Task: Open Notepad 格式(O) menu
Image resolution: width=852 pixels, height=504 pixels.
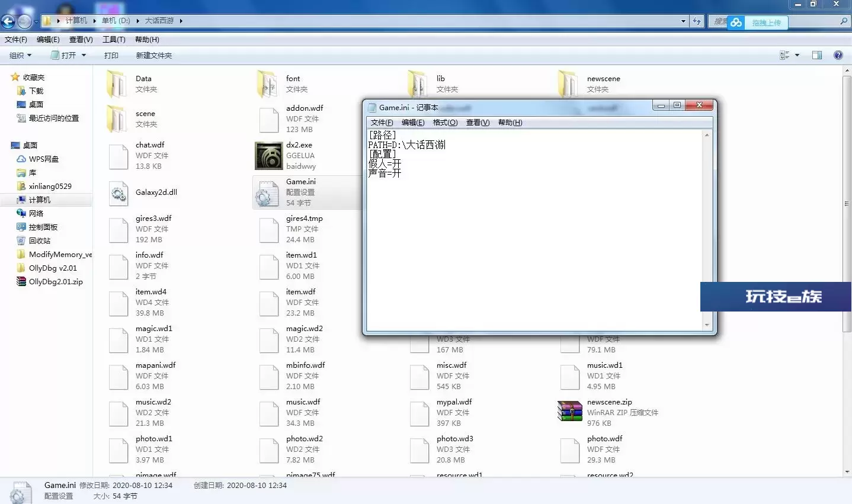Action: click(x=446, y=123)
